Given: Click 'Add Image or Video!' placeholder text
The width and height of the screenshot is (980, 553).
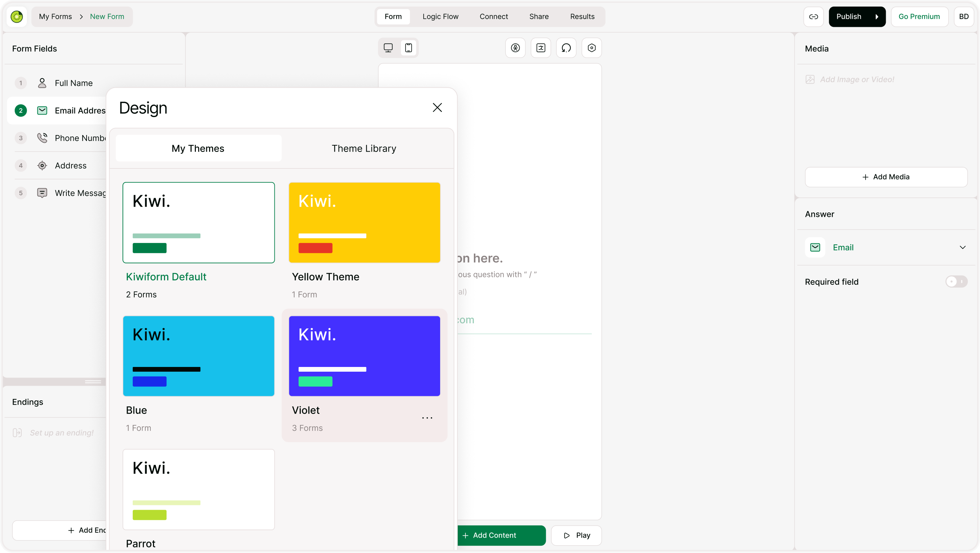Looking at the screenshot, I should pos(857,79).
